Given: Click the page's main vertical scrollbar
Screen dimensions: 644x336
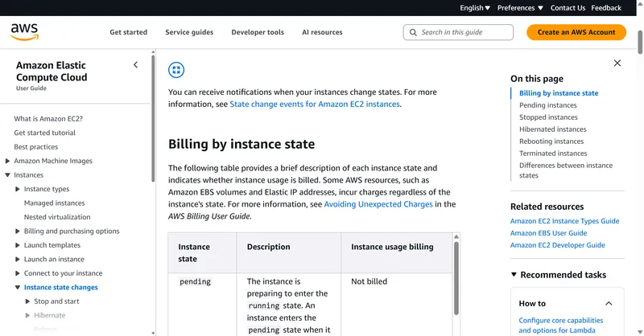Looking at the screenshot, I should click(640, 42).
